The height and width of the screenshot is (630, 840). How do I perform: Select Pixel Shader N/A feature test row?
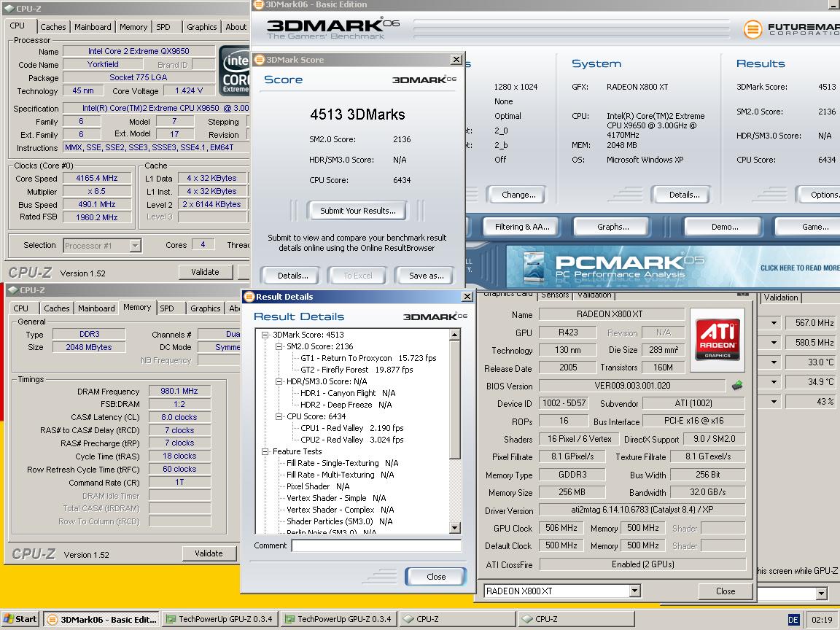[x=318, y=486]
